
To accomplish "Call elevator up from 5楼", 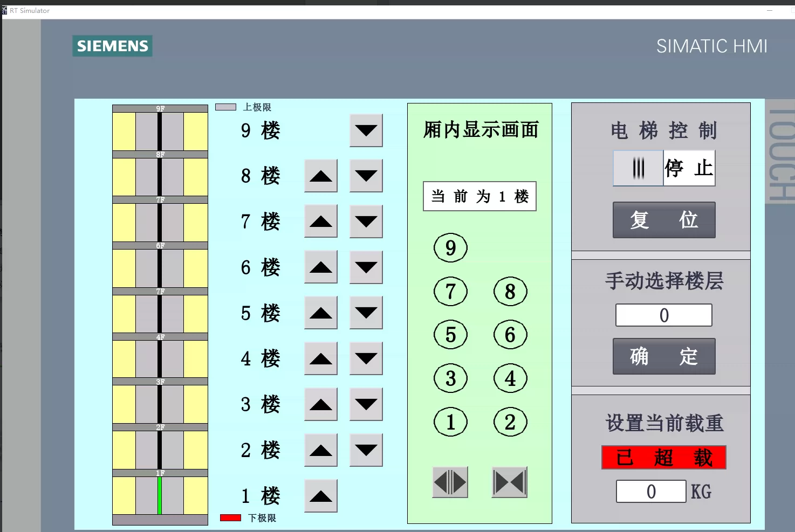I will pyautogui.click(x=321, y=313).
